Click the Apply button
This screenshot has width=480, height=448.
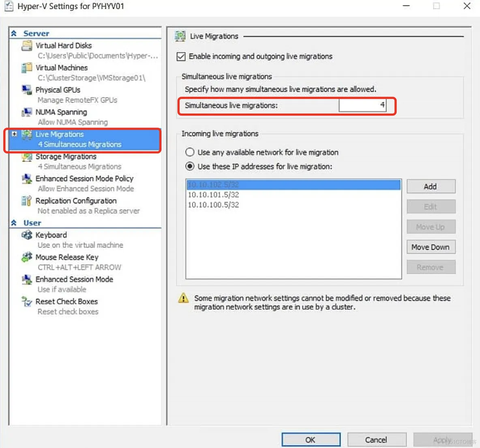443,440
